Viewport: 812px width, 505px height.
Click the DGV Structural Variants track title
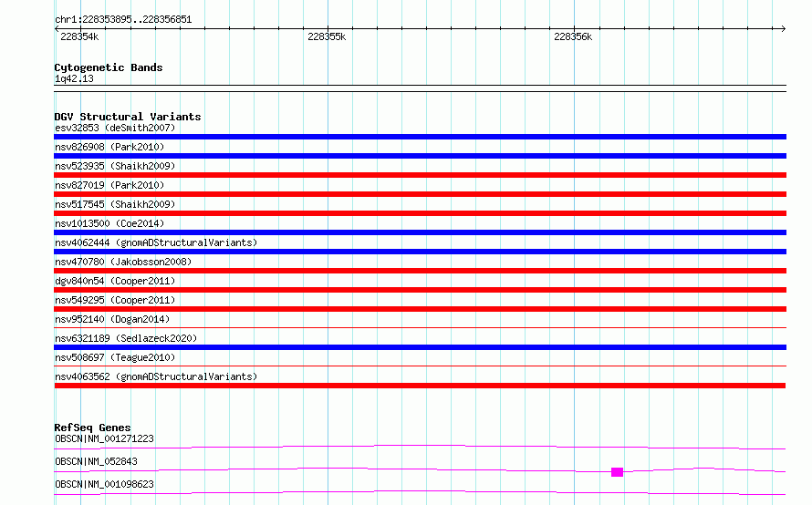128,117
